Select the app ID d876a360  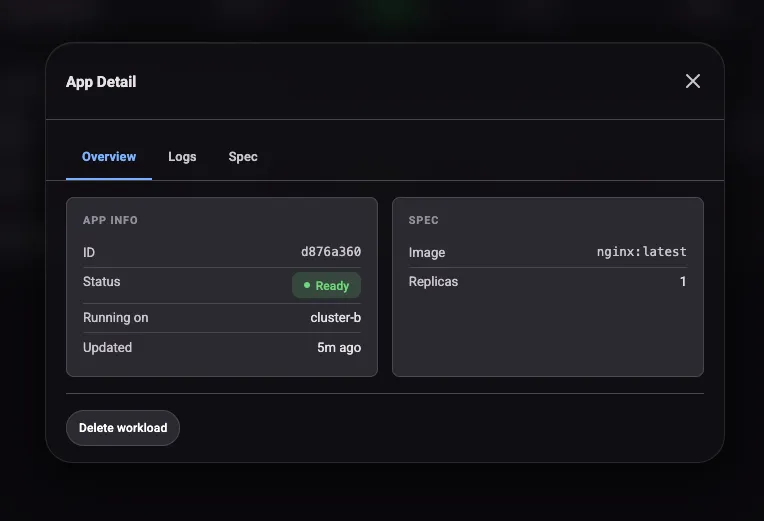(331, 252)
